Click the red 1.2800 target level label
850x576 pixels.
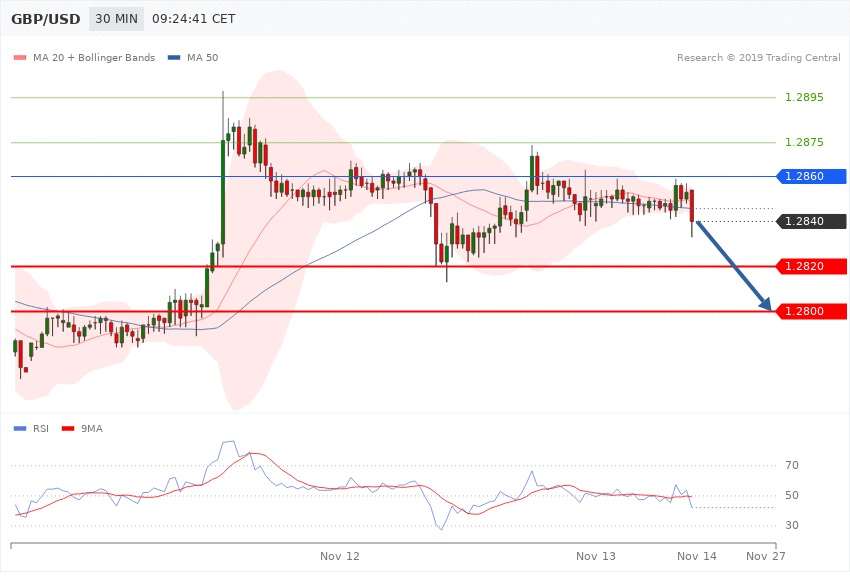(x=804, y=311)
